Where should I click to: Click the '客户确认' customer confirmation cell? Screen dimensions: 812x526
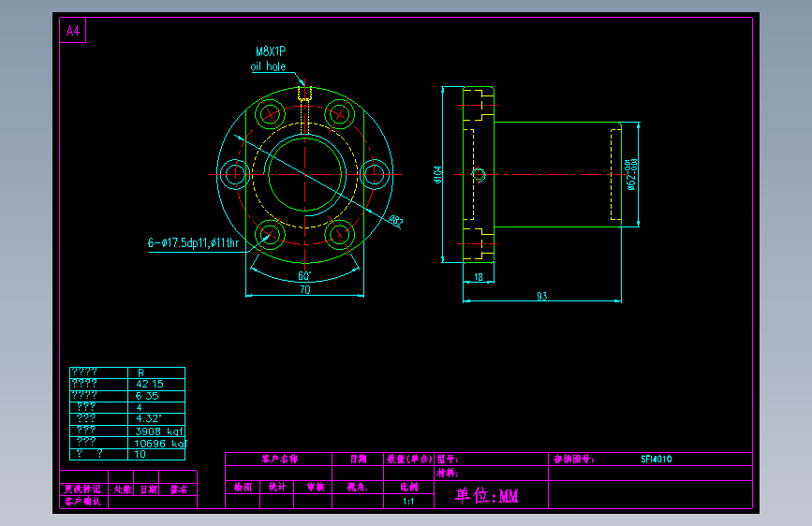pyautogui.click(x=82, y=501)
